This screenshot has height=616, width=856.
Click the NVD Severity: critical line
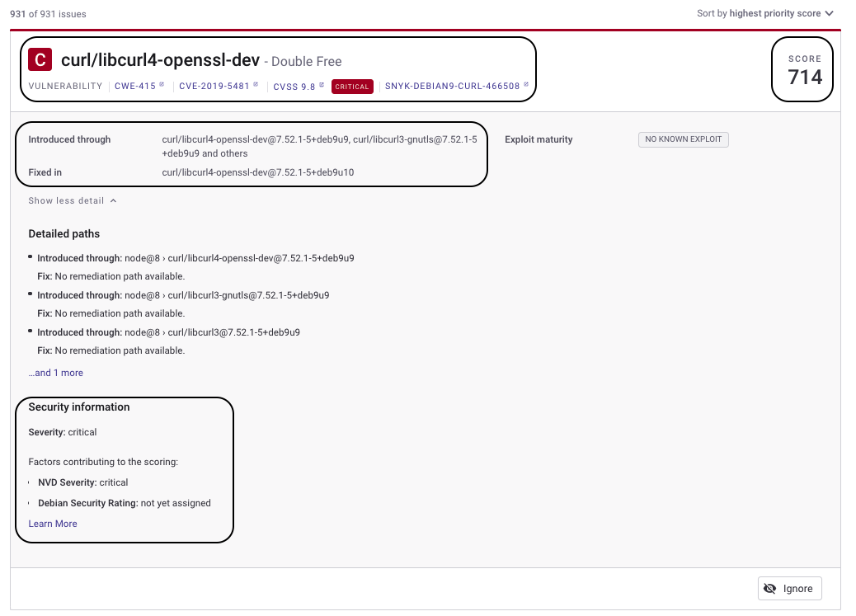click(83, 482)
